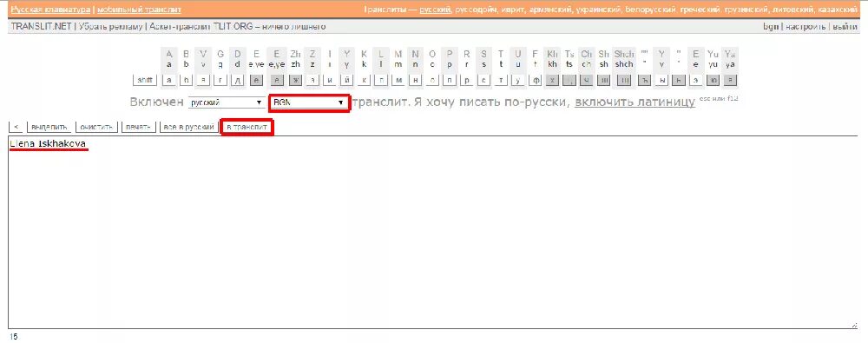Insert Cyrillic letter с key
This screenshot has width=868, height=343.
point(483,80)
